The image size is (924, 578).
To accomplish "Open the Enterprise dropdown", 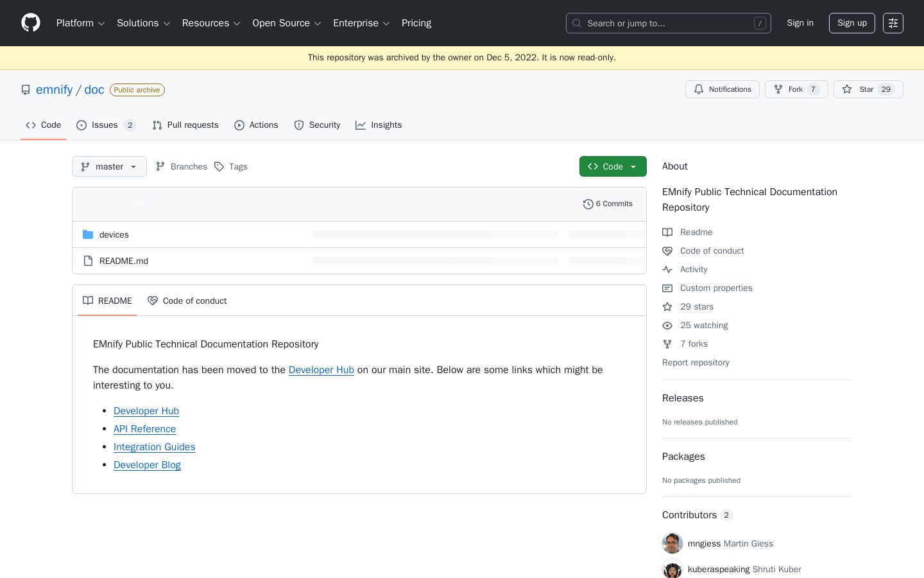I will [361, 23].
